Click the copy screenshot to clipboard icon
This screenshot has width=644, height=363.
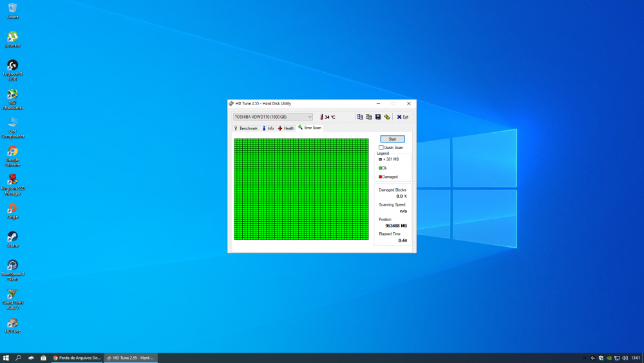click(369, 117)
